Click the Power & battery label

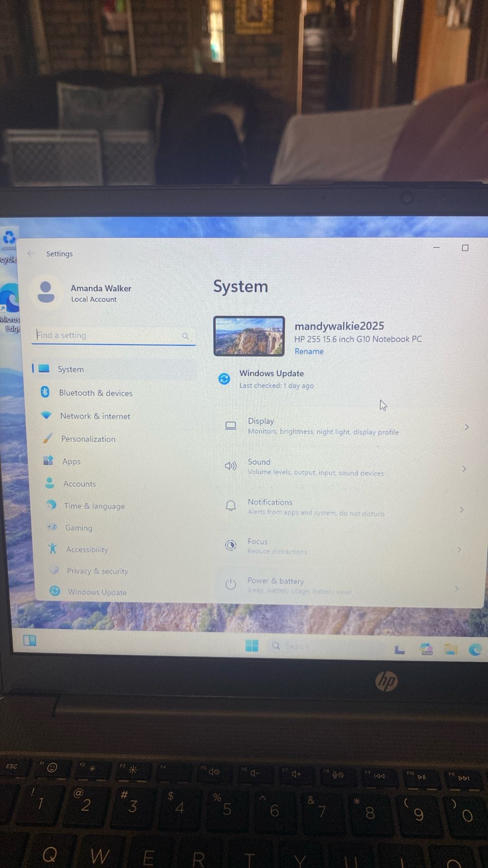(x=276, y=581)
